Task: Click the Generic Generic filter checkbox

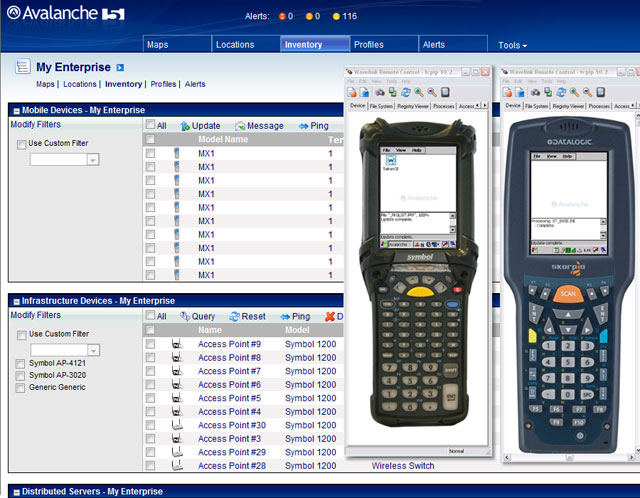Action: (x=22, y=389)
